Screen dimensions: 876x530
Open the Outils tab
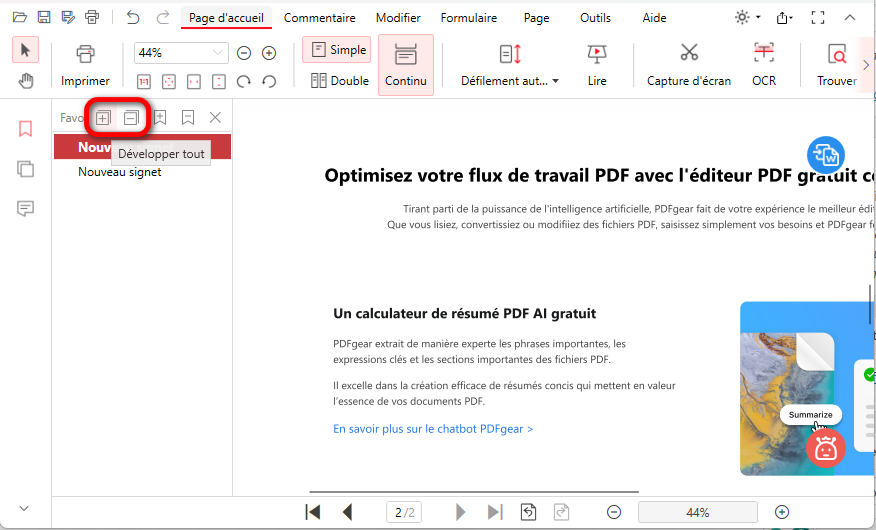click(596, 18)
